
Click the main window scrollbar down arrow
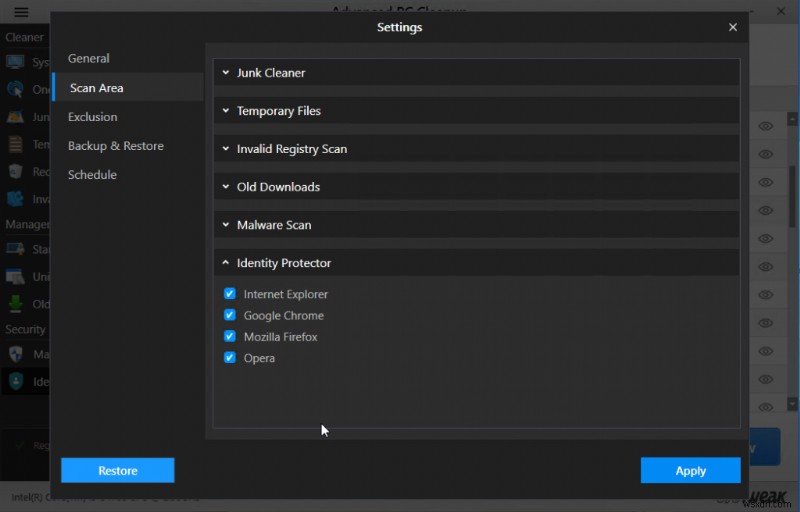click(x=792, y=404)
